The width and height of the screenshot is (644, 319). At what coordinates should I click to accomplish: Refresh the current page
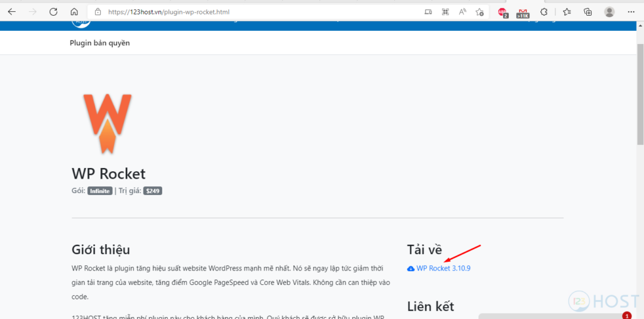[x=53, y=12]
